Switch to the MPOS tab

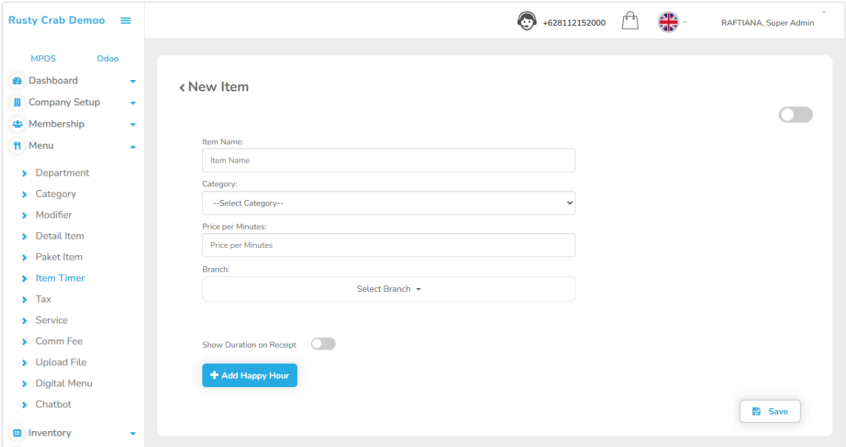(43, 59)
